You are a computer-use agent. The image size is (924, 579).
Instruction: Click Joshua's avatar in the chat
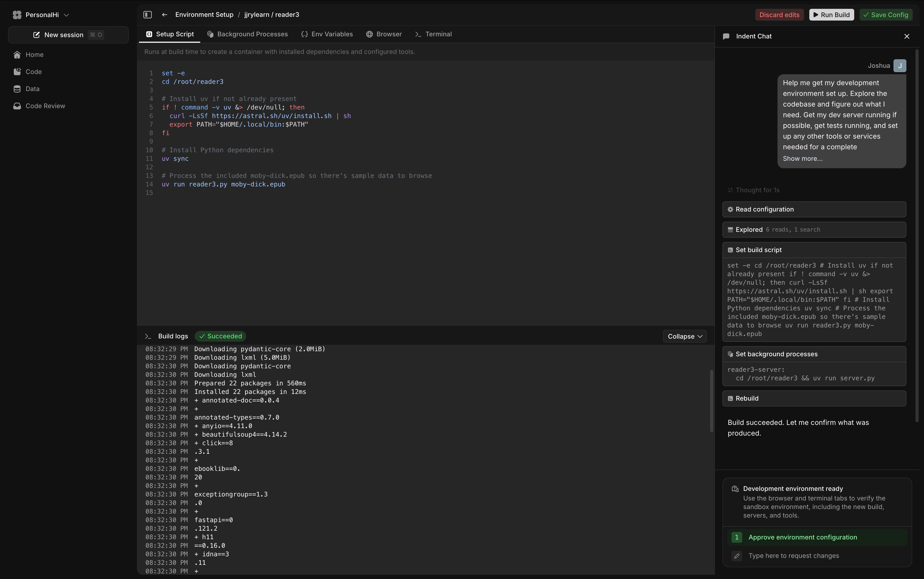coord(900,65)
